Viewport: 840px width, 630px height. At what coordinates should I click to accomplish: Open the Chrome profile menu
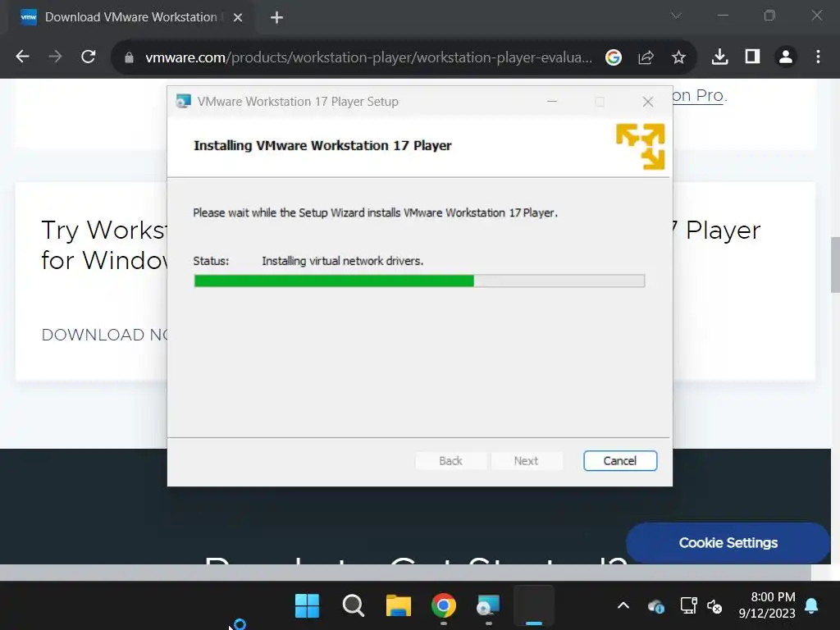coord(785,57)
